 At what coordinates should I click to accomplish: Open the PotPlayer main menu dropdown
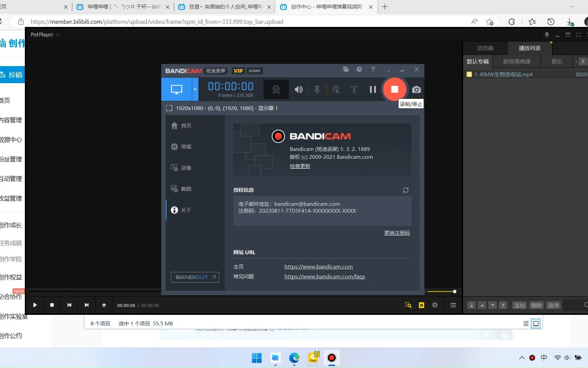[45, 35]
